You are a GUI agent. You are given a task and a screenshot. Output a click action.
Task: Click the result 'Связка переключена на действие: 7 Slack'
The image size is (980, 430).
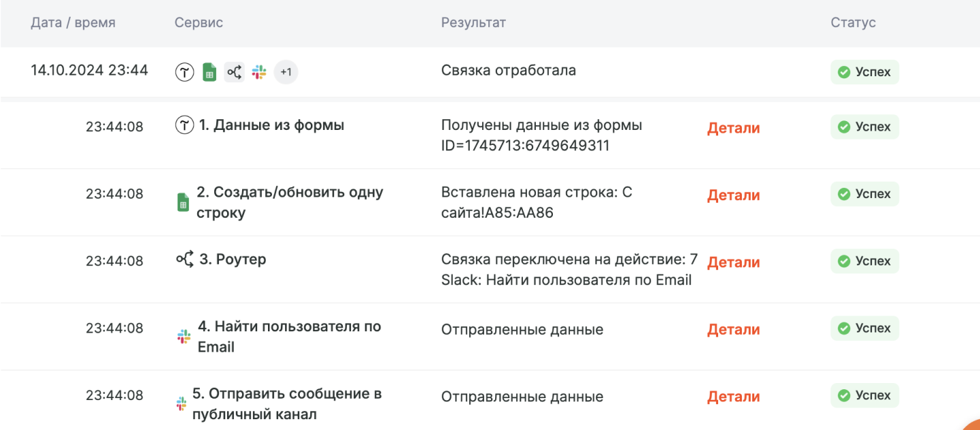point(569,269)
